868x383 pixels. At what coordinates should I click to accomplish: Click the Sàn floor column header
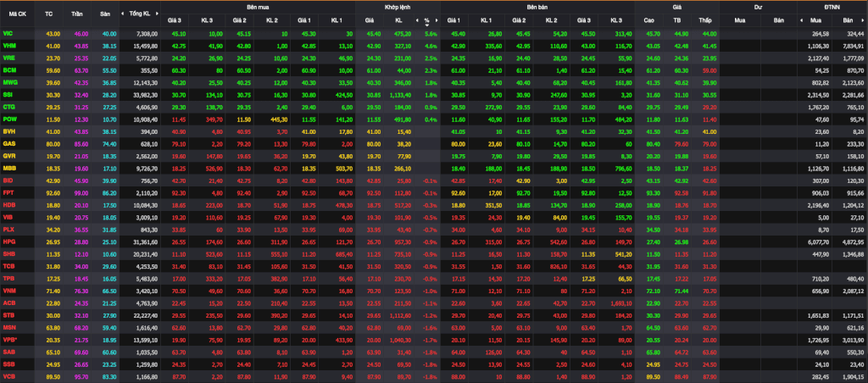click(x=105, y=14)
